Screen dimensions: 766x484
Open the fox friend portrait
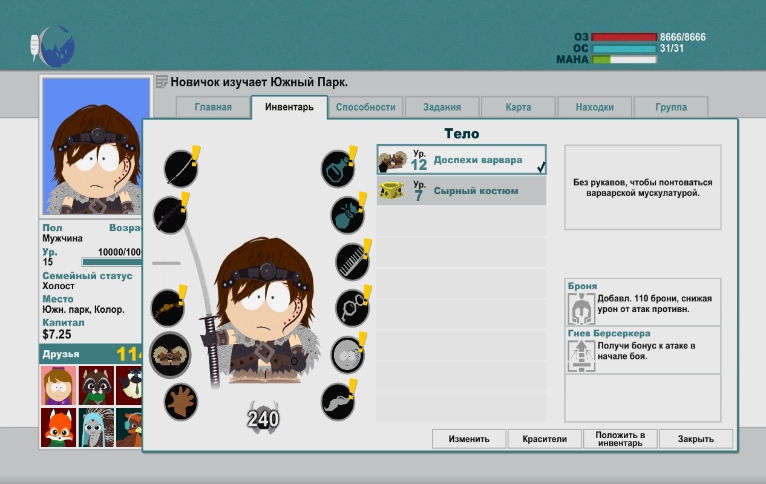click(59, 428)
